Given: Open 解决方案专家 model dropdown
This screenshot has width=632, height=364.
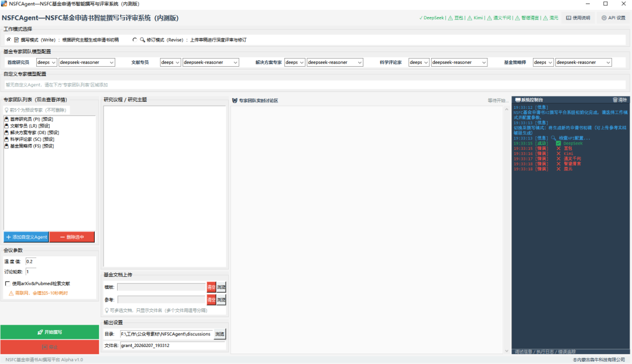Looking at the screenshot, I should click(335, 63).
